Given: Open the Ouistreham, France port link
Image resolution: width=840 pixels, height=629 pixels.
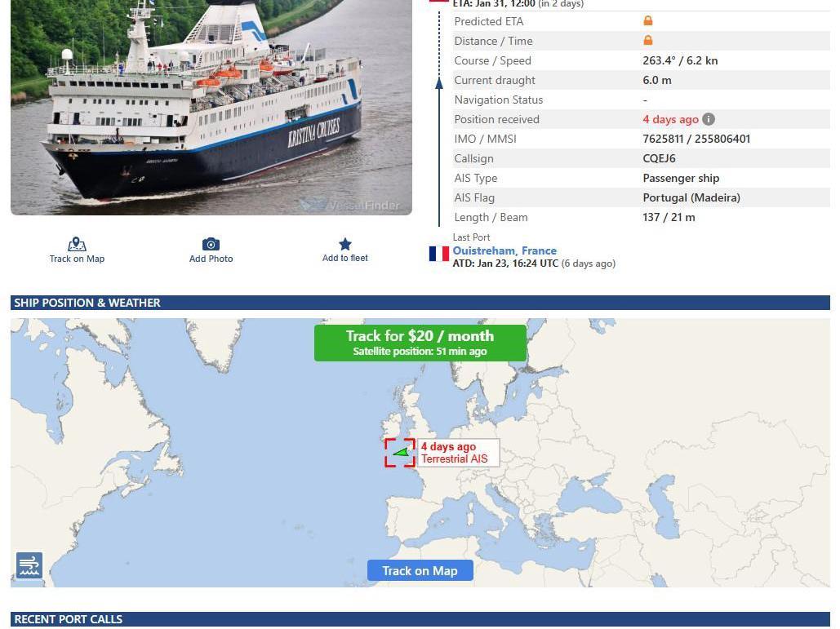Looking at the screenshot, I should coord(504,250).
